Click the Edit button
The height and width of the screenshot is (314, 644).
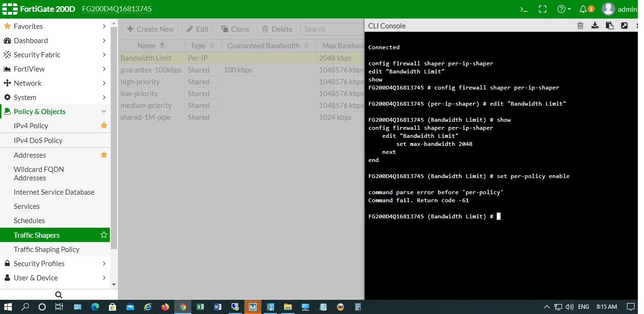pyautogui.click(x=197, y=29)
